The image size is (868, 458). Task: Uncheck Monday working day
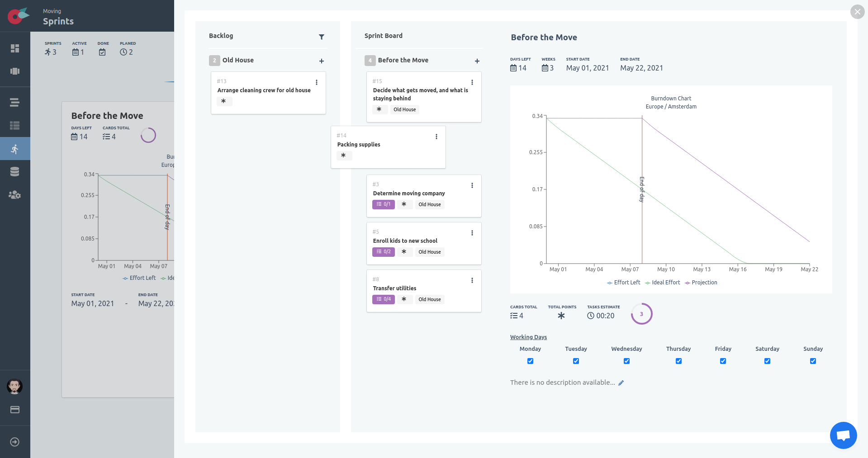pos(530,361)
